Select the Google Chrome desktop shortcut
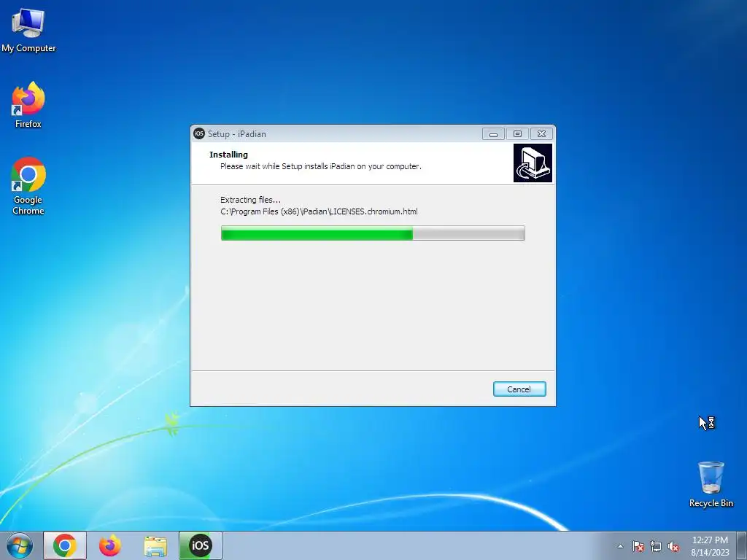747x560 pixels. pos(28,186)
